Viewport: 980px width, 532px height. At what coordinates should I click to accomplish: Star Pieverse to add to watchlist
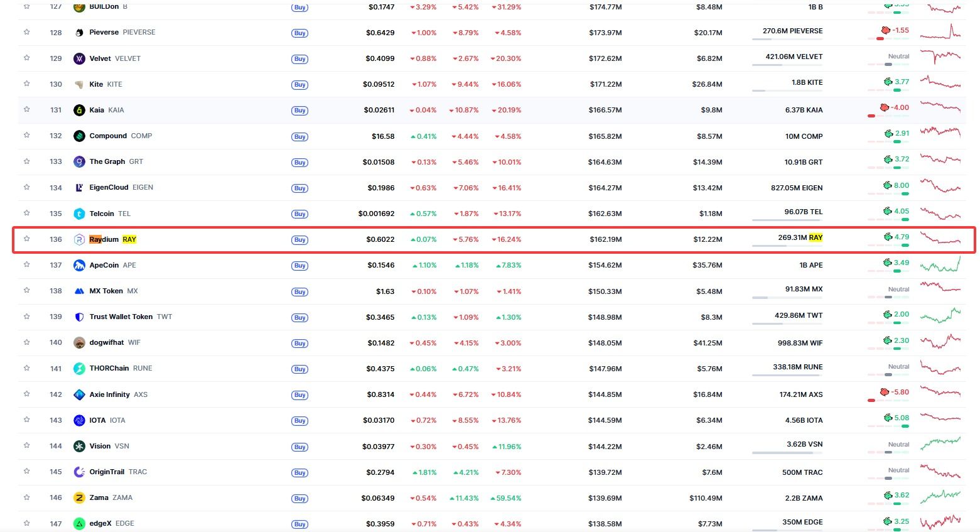pos(26,32)
